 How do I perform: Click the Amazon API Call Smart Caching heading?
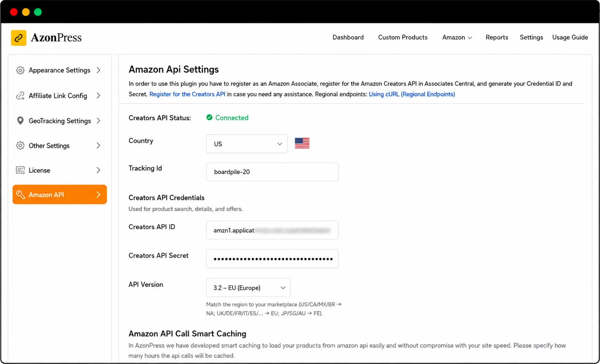point(187,334)
